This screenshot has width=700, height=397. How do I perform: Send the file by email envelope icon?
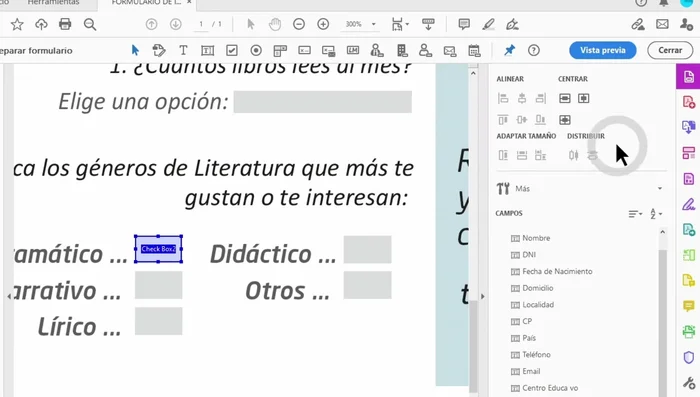[662, 24]
